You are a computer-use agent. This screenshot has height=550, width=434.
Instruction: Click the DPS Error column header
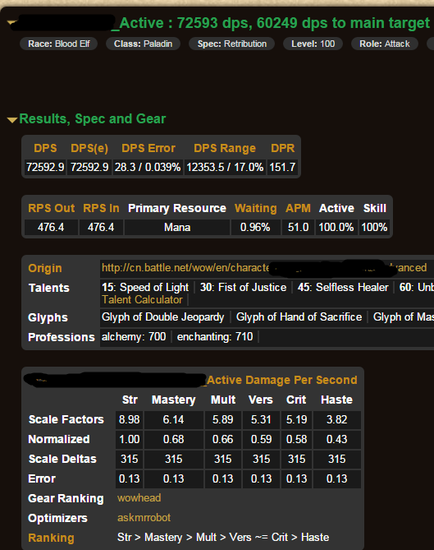pyautogui.click(x=148, y=148)
